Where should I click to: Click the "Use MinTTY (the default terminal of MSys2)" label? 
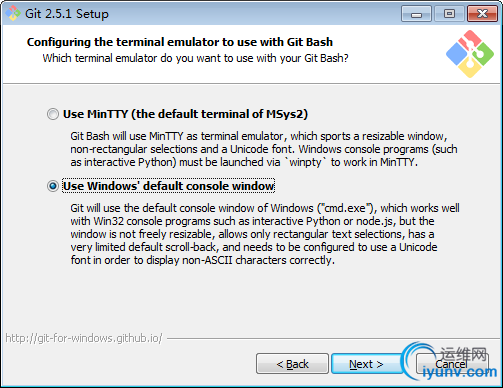[185, 114]
